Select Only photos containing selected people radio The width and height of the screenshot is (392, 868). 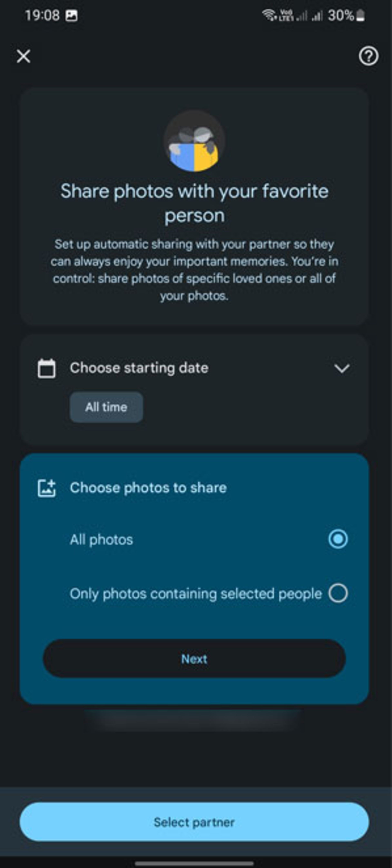pyautogui.click(x=338, y=593)
